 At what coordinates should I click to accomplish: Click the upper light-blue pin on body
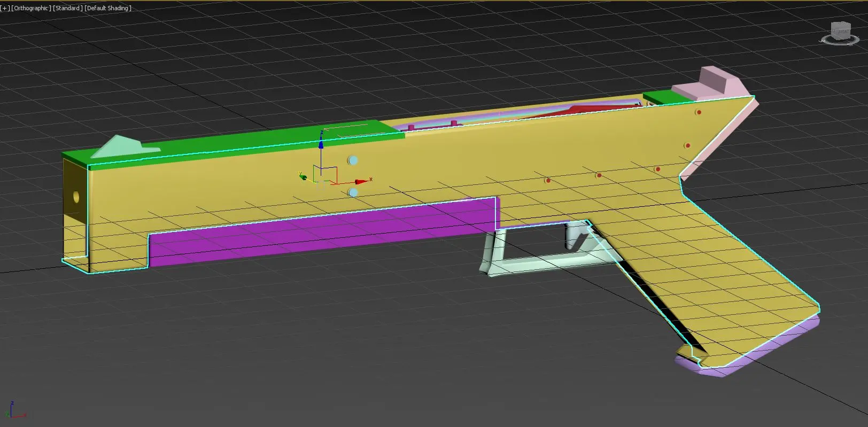point(352,160)
